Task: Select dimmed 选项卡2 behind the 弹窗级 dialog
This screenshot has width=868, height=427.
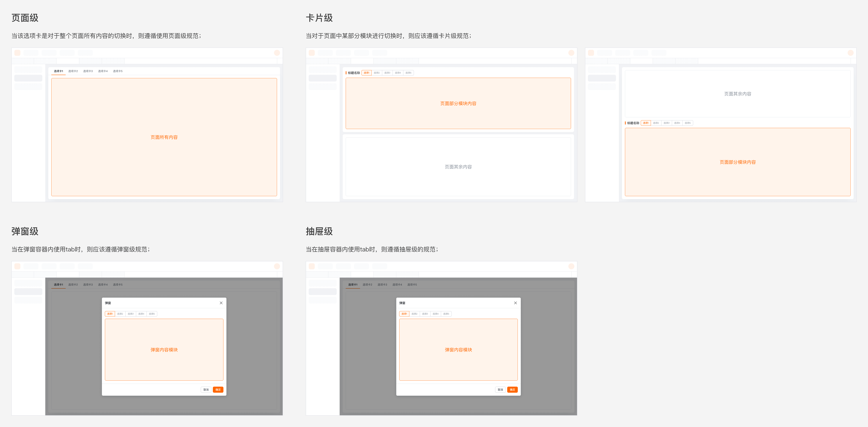Action: click(x=73, y=285)
